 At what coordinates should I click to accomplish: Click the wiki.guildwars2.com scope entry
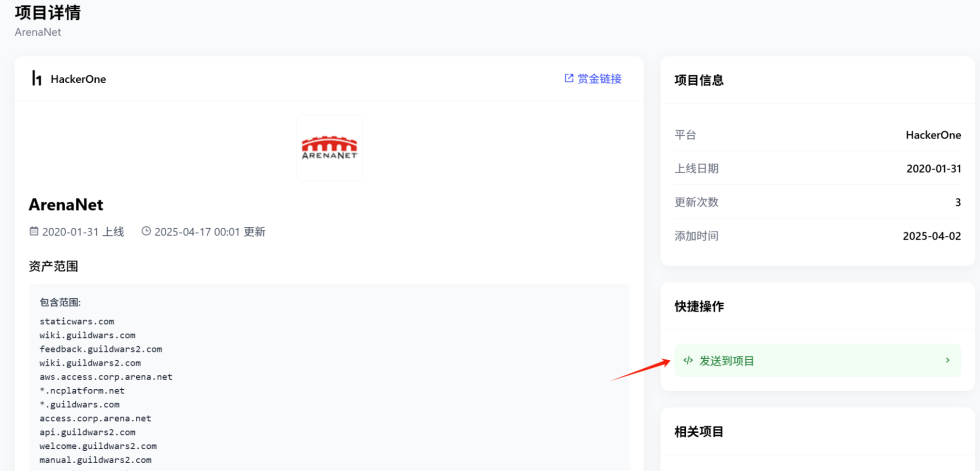(x=90, y=363)
